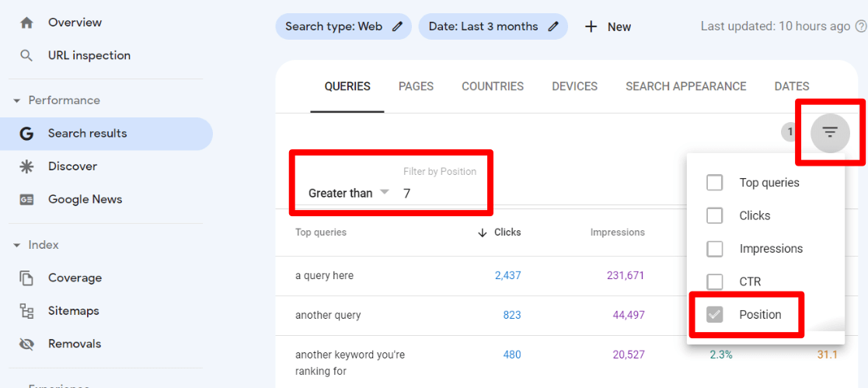Click the URL inspection magnifier icon
868x388 pixels.
coord(26,55)
